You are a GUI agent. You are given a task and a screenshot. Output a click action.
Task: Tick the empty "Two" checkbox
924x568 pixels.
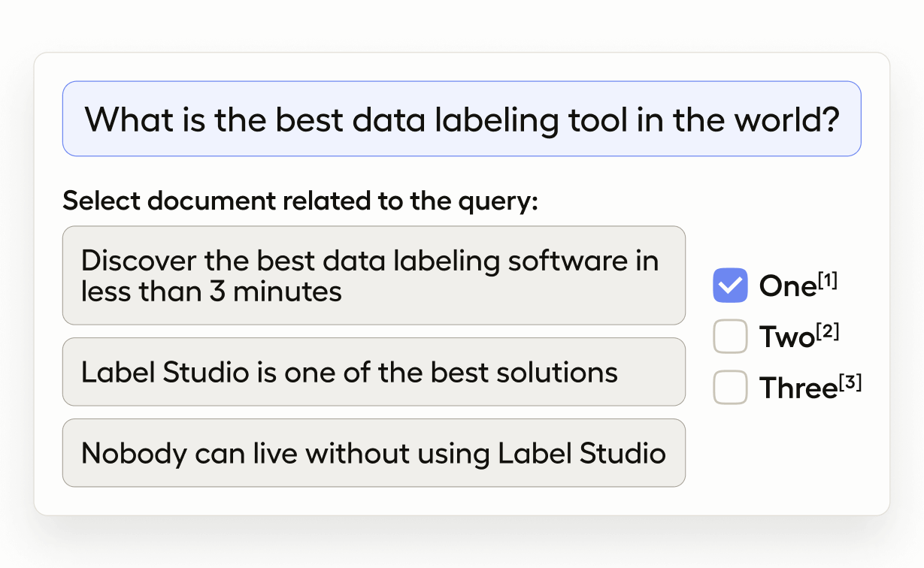point(730,337)
